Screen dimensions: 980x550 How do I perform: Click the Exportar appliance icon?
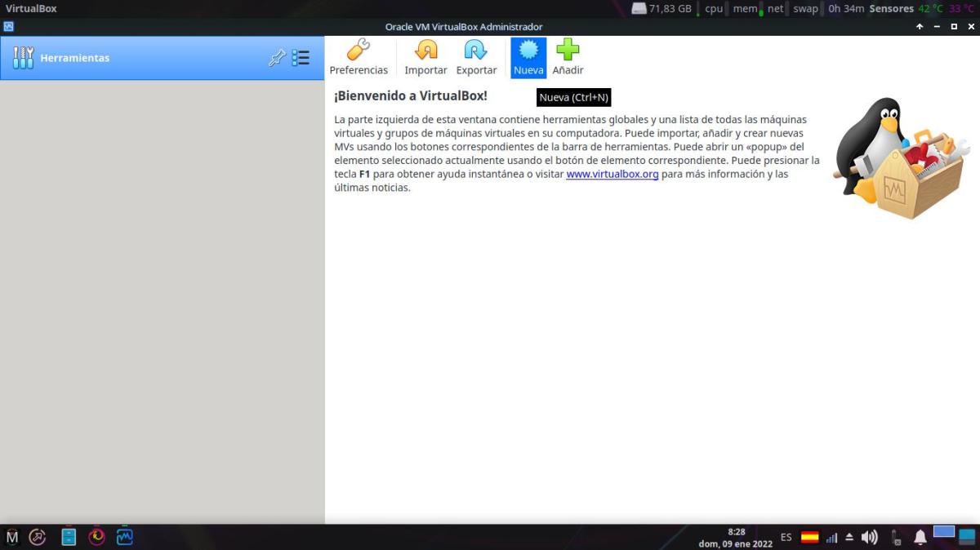[476, 58]
